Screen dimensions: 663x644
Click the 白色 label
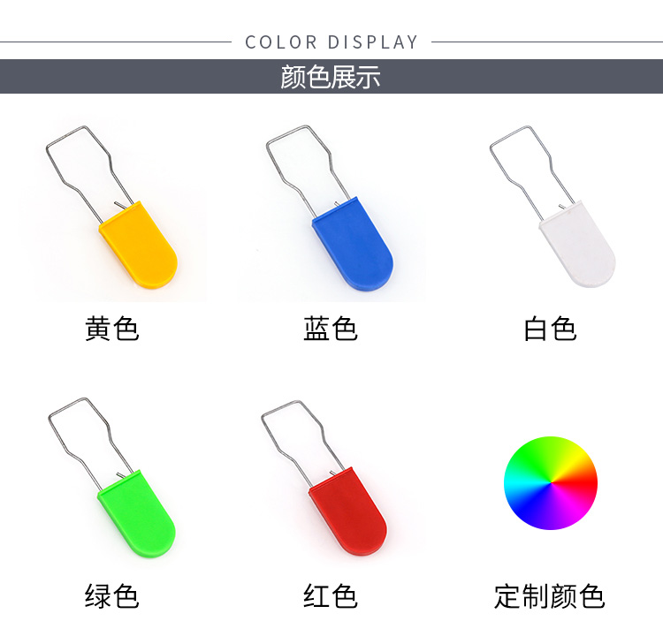tap(550, 329)
